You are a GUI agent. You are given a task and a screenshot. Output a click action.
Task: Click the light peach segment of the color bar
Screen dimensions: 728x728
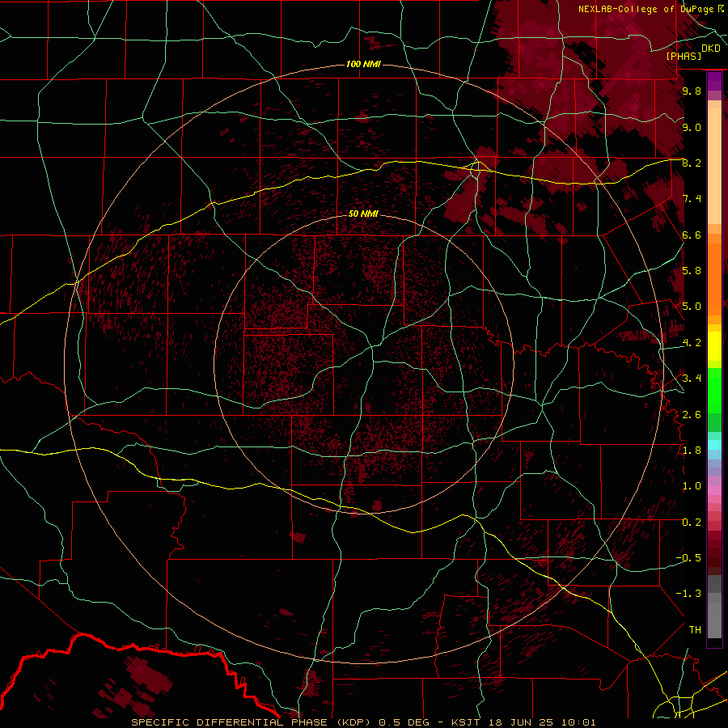click(714, 167)
